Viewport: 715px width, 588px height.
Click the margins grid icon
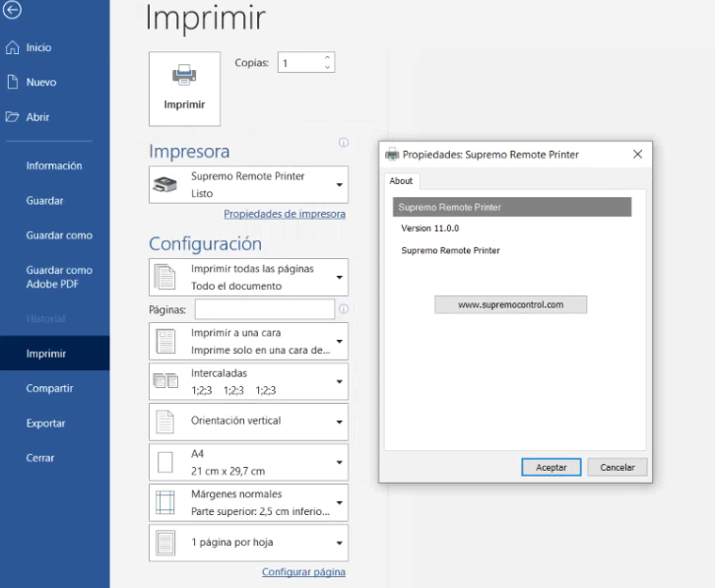pyautogui.click(x=165, y=502)
